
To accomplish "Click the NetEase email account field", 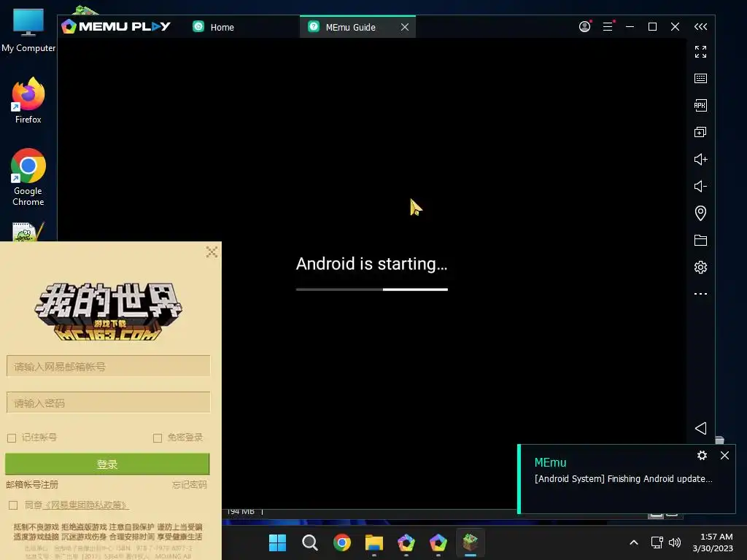I will 108,366.
